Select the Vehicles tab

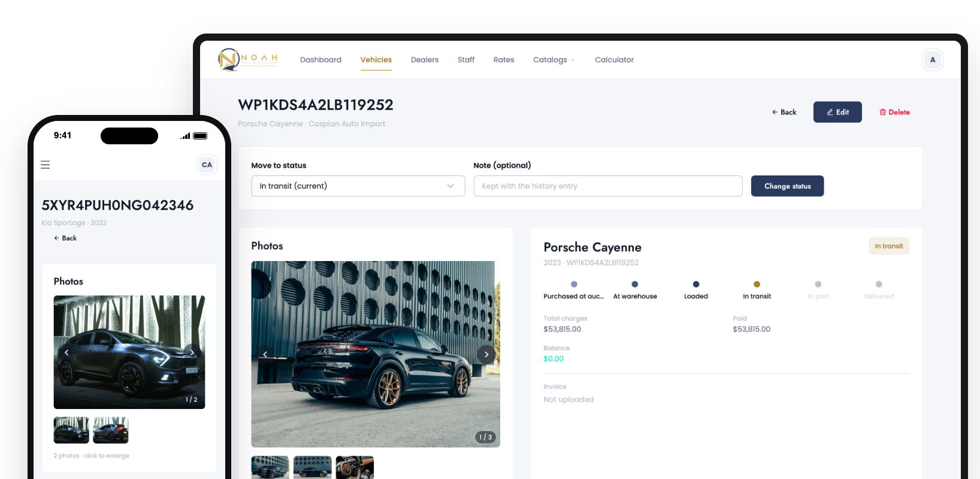click(x=376, y=60)
